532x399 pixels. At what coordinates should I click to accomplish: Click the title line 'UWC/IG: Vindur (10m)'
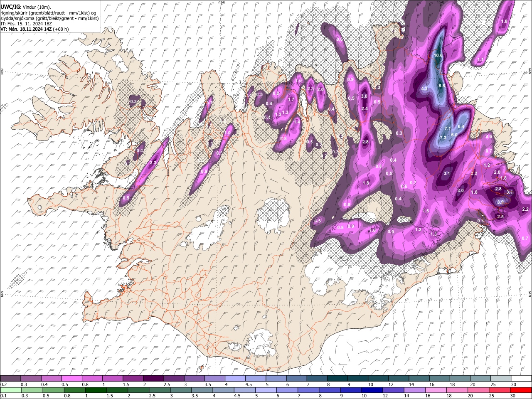click(x=26, y=7)
